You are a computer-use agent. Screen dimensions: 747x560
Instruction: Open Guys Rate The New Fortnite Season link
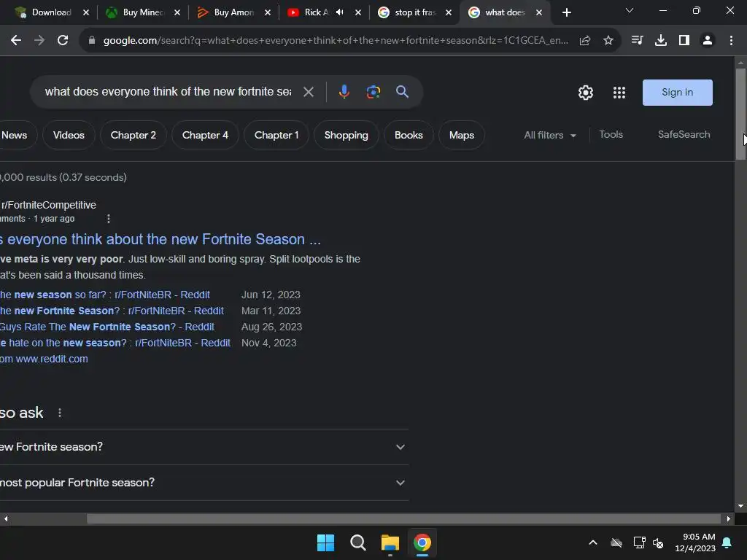click(107, 327)
